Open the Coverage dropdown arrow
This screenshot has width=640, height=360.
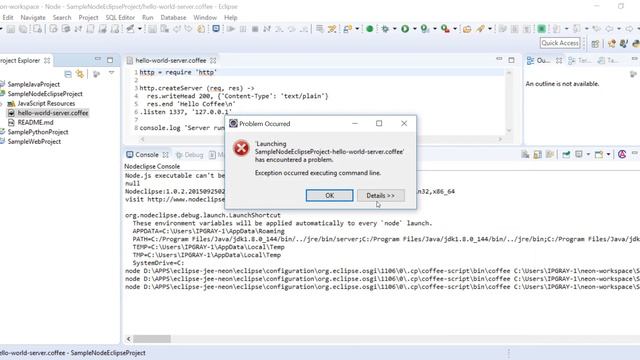[x=435, y=29]
